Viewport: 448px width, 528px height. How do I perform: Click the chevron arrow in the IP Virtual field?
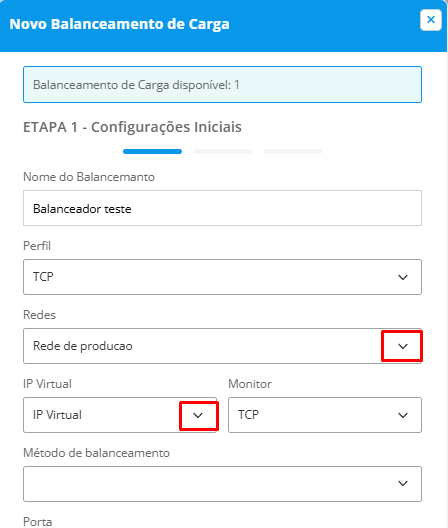[x=198, y=415]
